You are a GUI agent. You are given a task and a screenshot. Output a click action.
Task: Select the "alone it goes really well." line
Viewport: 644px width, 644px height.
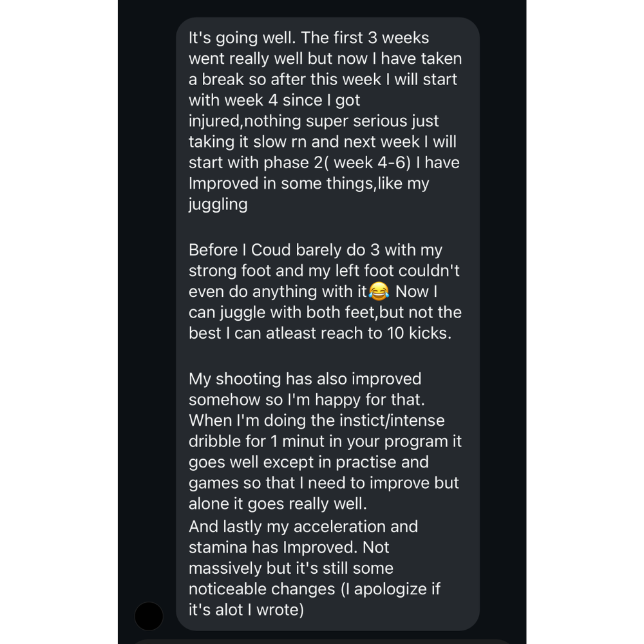click(278, 504)
